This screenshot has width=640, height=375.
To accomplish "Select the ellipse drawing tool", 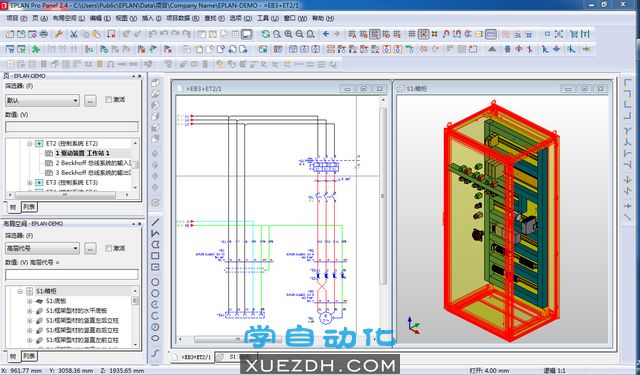I will 155,338.
